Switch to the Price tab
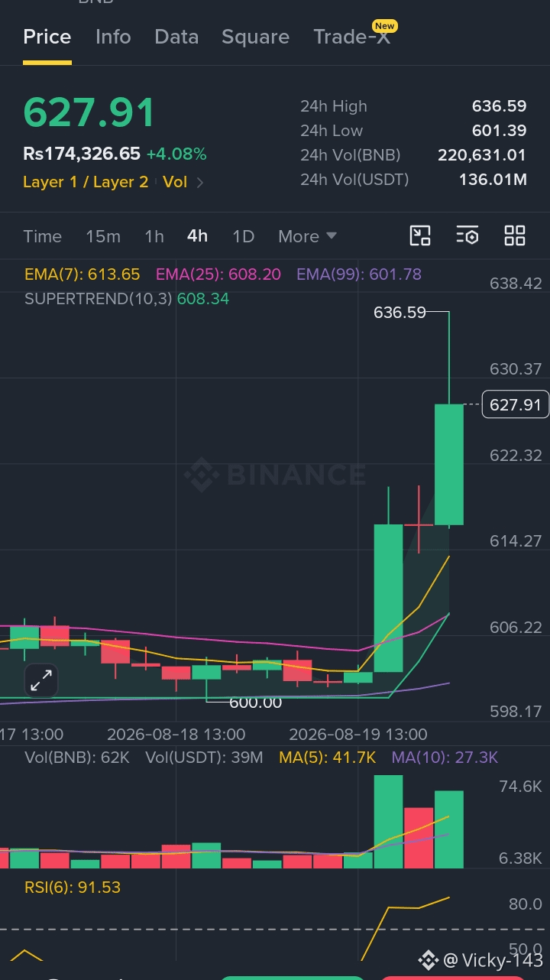 point(47,37)
